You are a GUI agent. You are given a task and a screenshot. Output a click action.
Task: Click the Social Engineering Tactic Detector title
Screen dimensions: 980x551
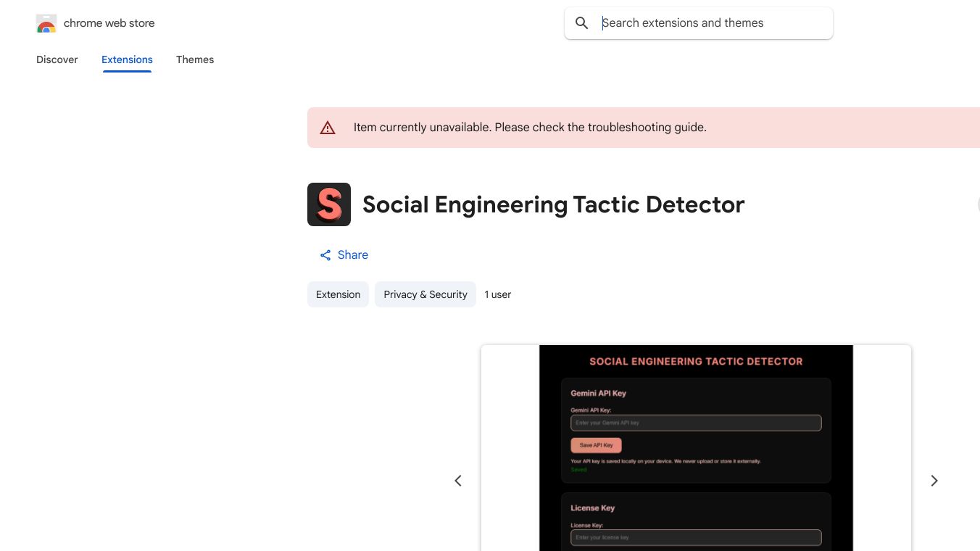(553, 204)
